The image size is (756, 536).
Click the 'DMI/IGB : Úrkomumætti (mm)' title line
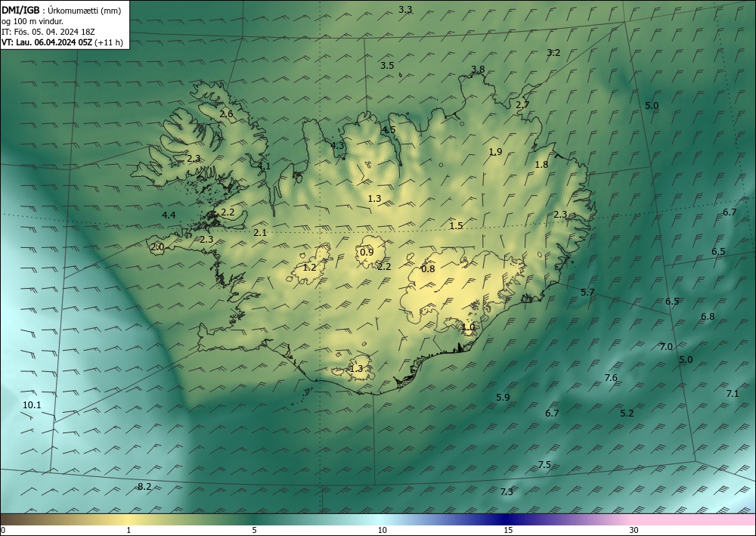pyautogui.click(x=62, y=10)
